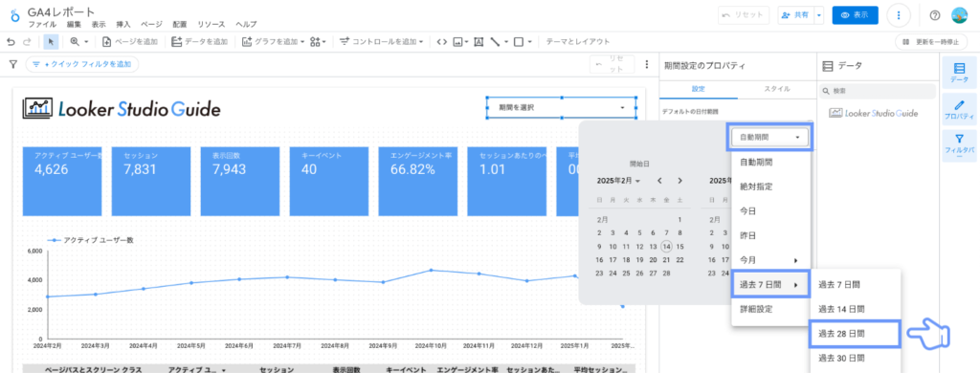980x373 pixels.
Task: Open the リソース menu
Action: coord(212,24)
